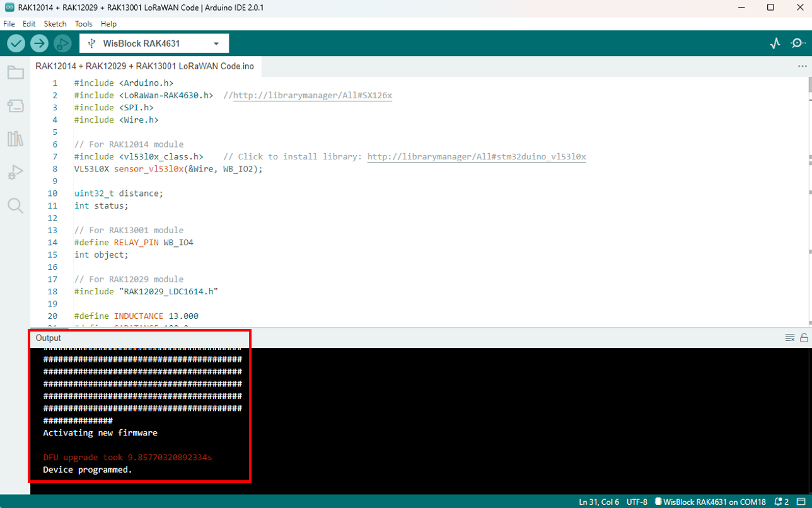
Task: Click the UTF-8 encoding status entry
Action: coord(637,502)
